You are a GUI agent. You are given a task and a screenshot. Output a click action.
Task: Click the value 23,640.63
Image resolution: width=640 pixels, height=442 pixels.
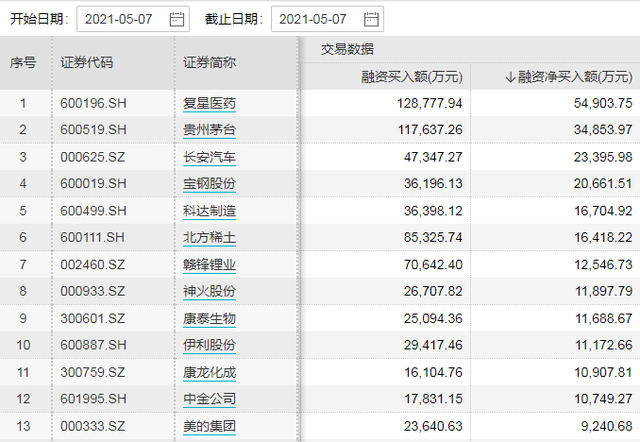pos(433,426)
